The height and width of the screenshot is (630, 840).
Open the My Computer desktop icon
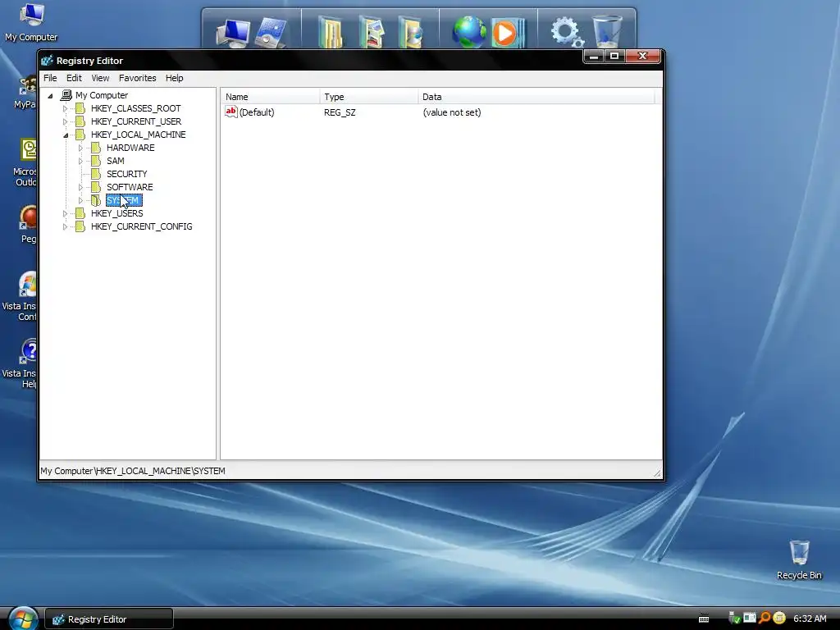(x=31, y=22)
